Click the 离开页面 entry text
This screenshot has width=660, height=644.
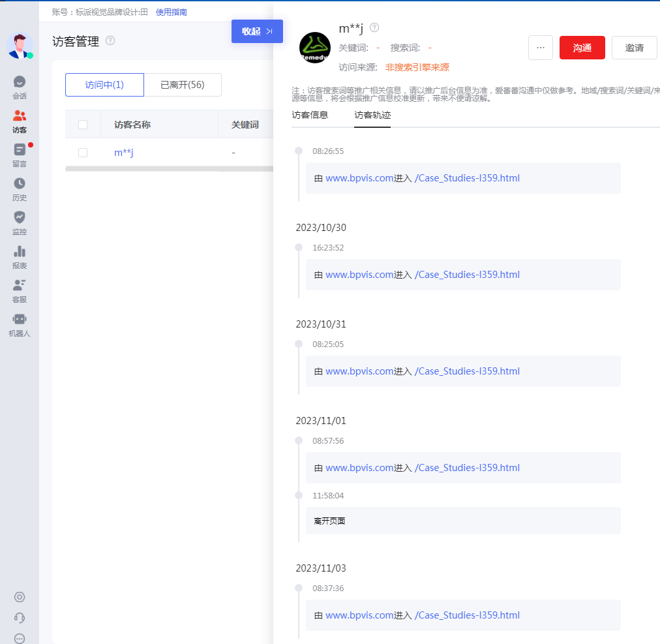click(329, 521)
